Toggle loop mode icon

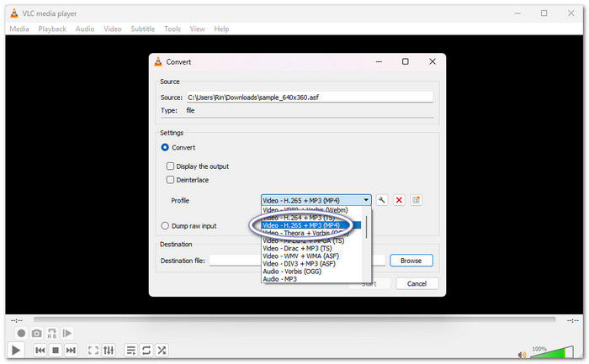(x=146, y=350)
